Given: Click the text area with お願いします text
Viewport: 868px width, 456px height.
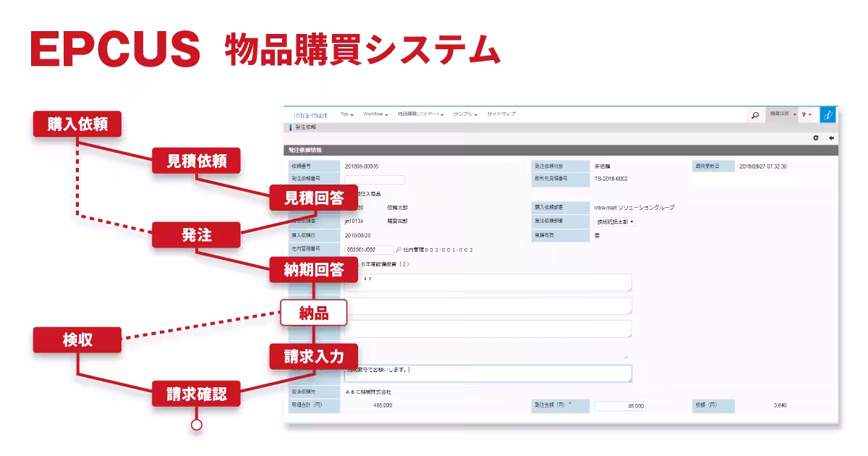Looking at the screenshot, I should click(488, 373).
